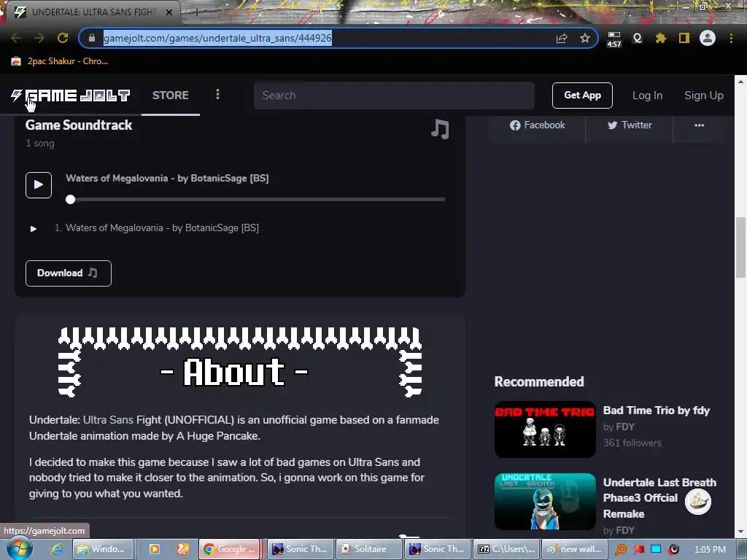747x560 pixels.
Task: Click the magnifier system tray icon
Action: point(620,549)
